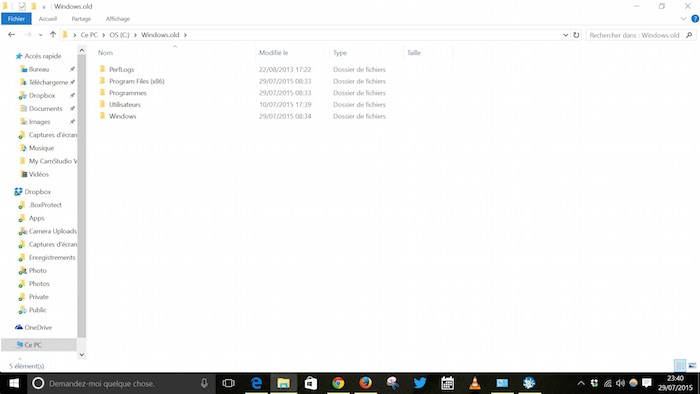
Task: Go up one folder level
Action: tap(53, 35)
